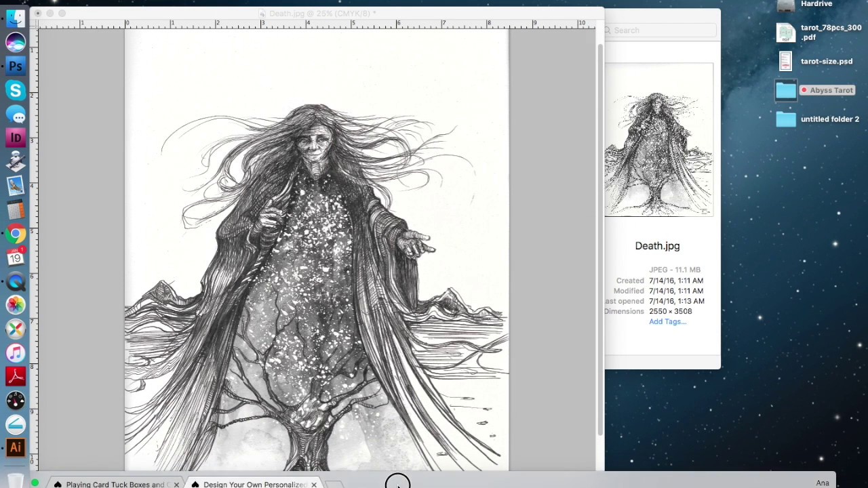Open Calculator from the Dock
This screenshot has height=488, width=868.
click(16, 209)
